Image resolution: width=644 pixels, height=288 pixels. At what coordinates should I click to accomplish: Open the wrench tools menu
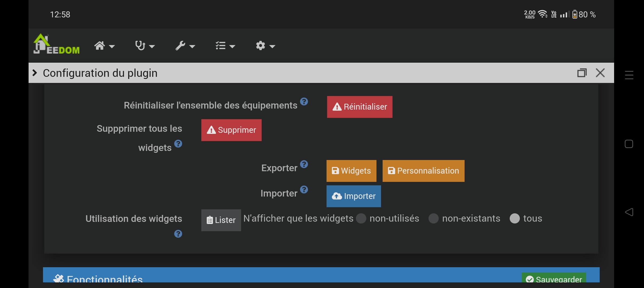tap(185, 46)
